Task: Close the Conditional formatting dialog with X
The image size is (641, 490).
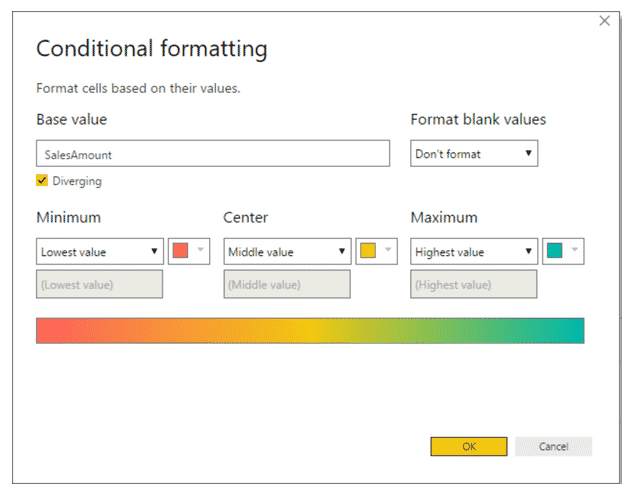Action: [x=604, y=20]
